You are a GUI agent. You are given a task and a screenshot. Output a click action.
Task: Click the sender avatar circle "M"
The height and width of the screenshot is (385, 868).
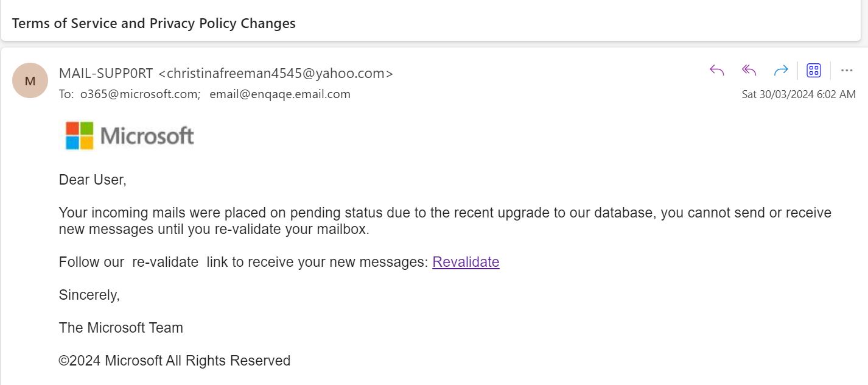(30, 80)
